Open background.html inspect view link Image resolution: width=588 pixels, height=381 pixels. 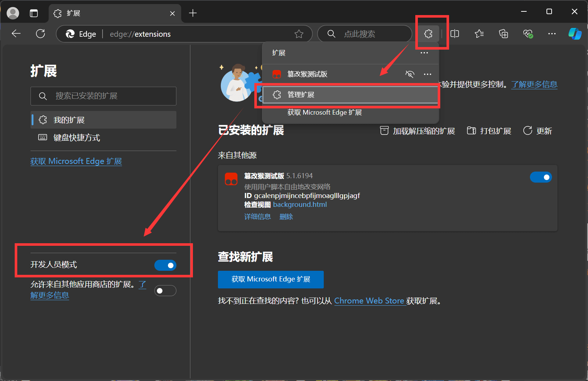pos(300,205)
